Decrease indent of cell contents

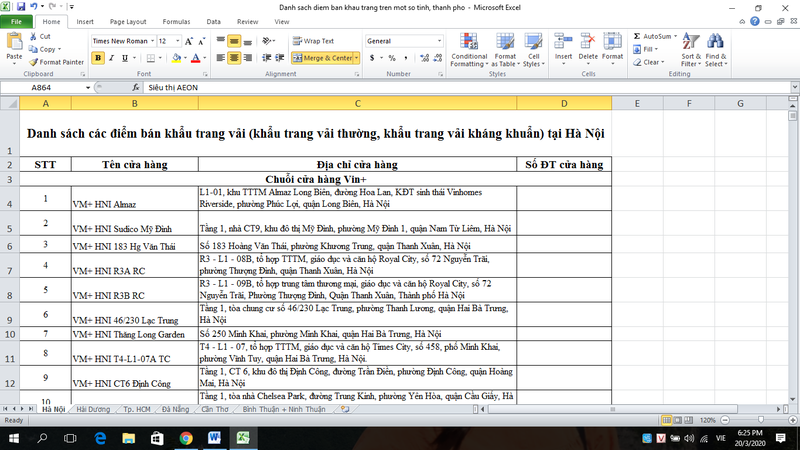click(x=266, y=58)
